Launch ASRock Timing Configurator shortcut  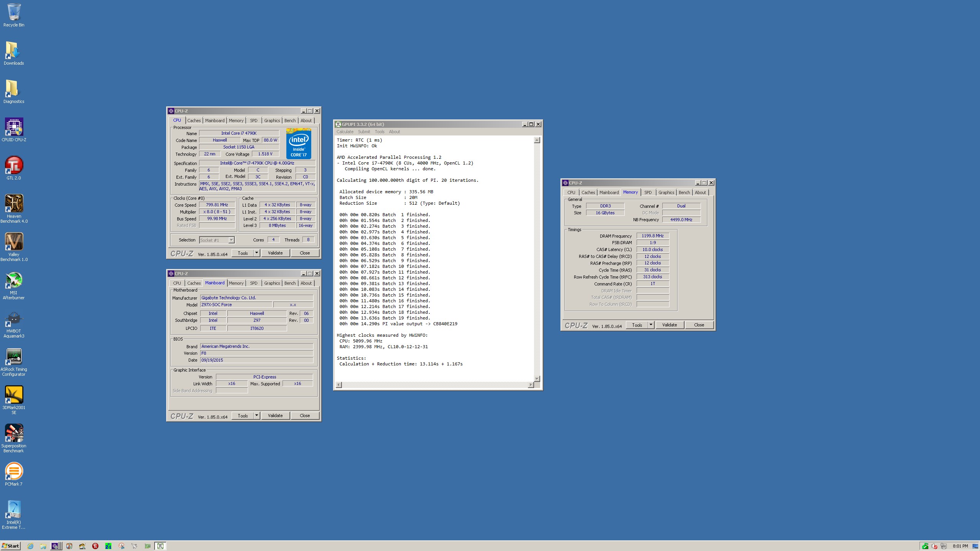click(14, 362)
